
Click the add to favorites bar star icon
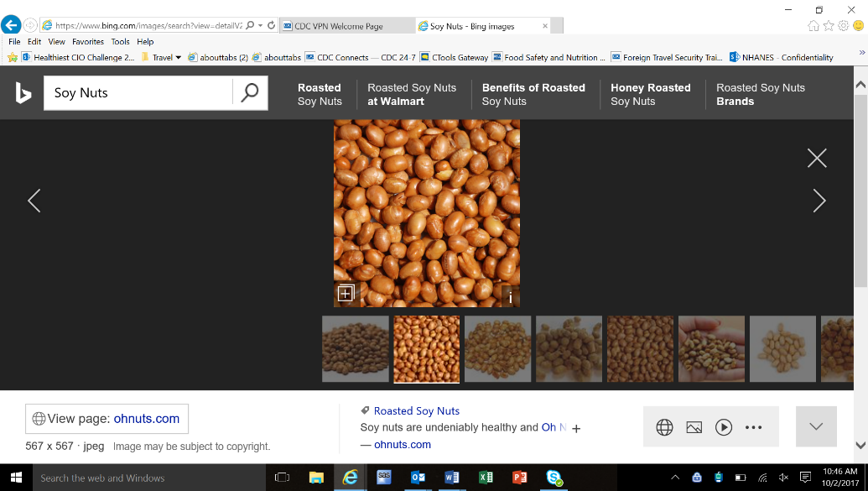pyautogui.click(x=13, y=57)
